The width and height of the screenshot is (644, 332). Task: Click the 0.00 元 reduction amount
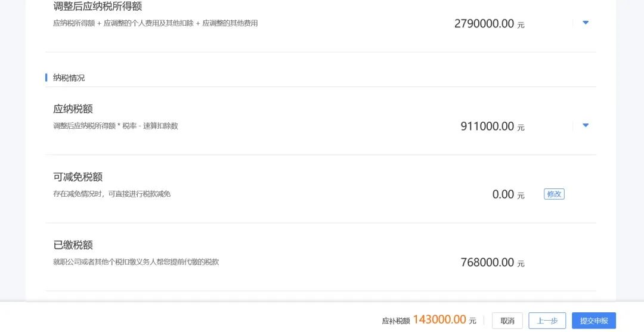[509, 194]
